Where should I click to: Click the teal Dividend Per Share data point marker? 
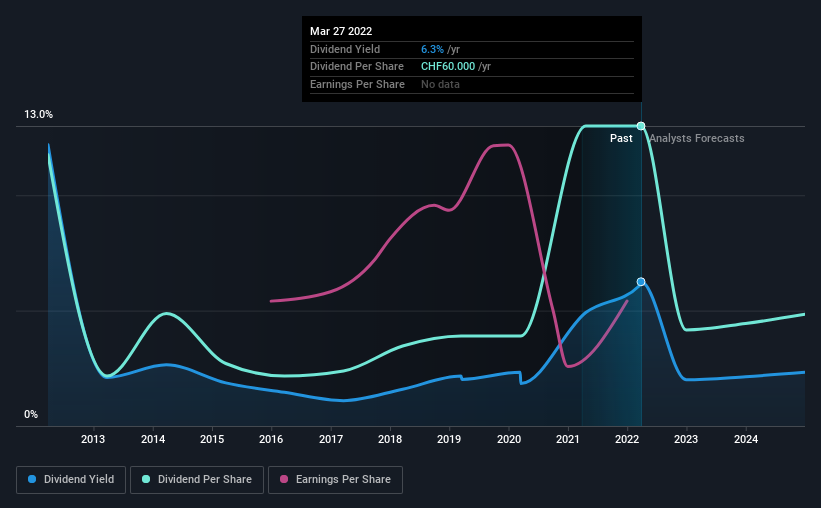coord(641,126)
